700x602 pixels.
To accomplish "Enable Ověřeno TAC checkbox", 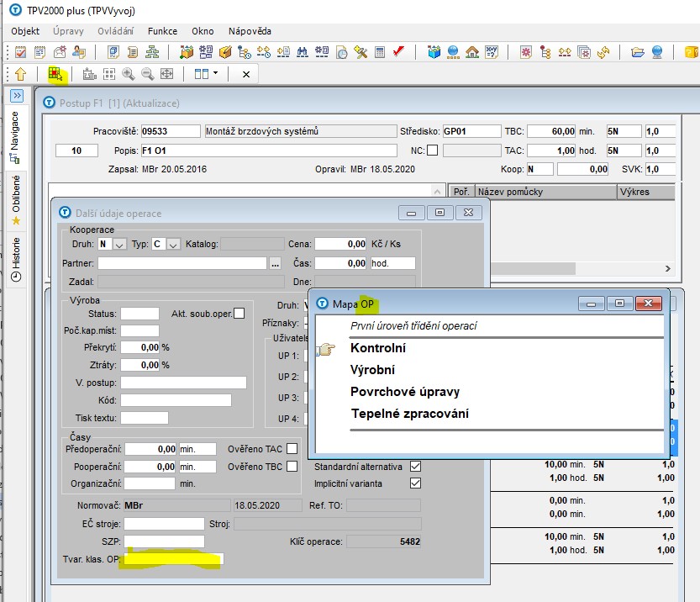I will (292, 448).
